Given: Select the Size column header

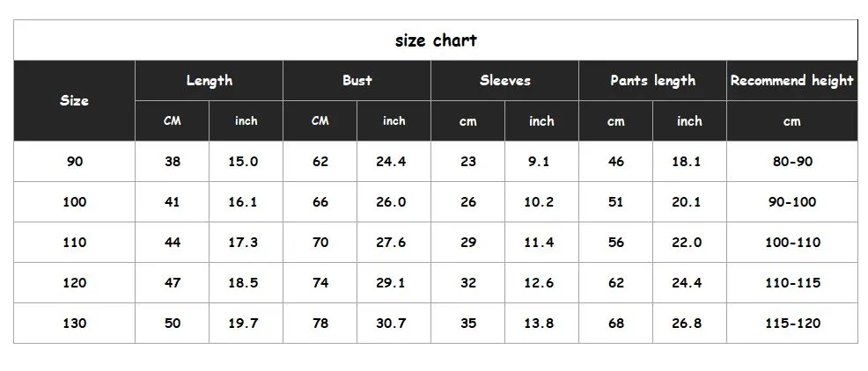Looking at the screenshot, I should (x=75, y=100).
